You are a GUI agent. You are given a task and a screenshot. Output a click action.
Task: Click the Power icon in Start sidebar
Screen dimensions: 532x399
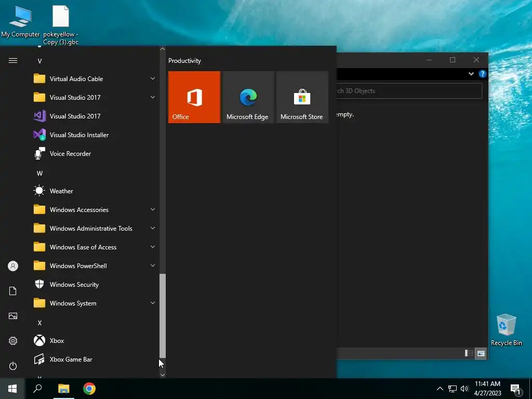pos(13,366)
